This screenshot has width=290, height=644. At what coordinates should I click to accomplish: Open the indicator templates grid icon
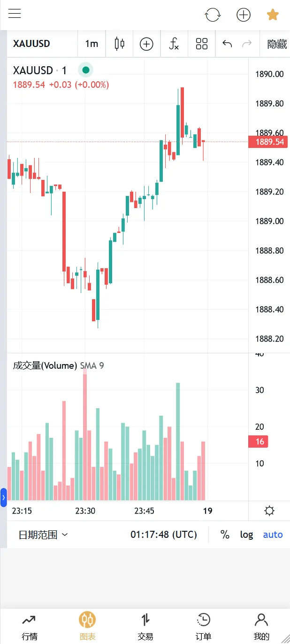[x=202, y=44]
